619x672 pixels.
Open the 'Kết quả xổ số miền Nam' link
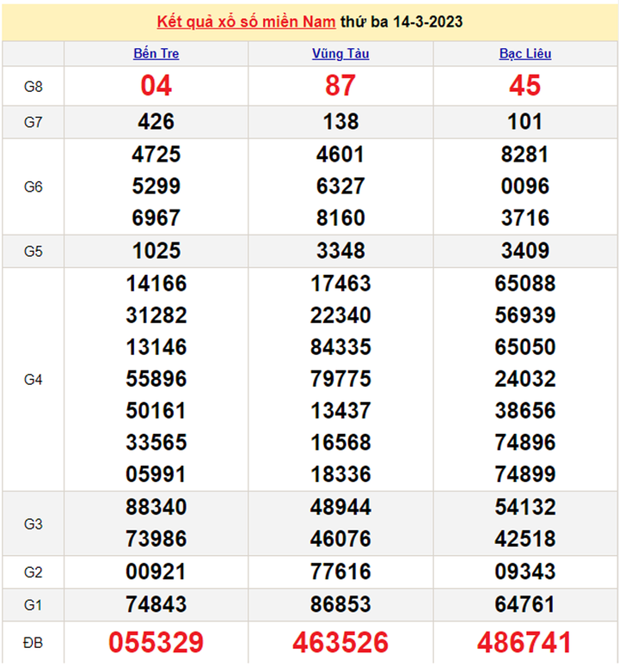(246, 21)
